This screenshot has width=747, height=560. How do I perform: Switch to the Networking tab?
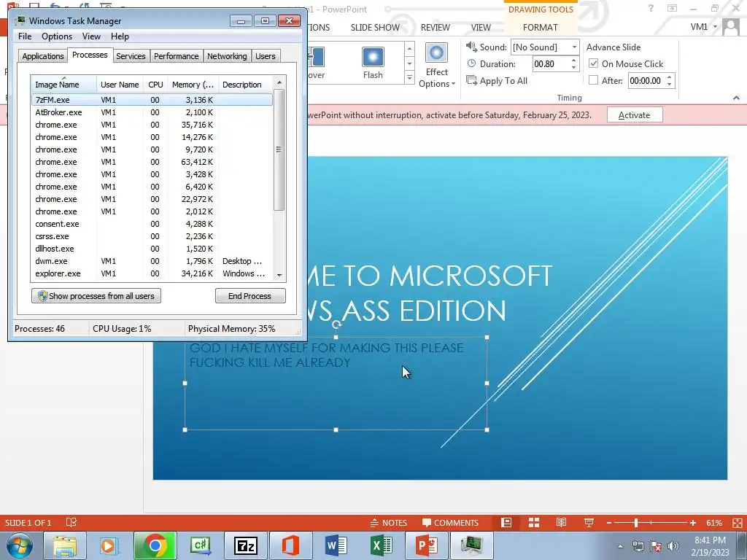227,56
